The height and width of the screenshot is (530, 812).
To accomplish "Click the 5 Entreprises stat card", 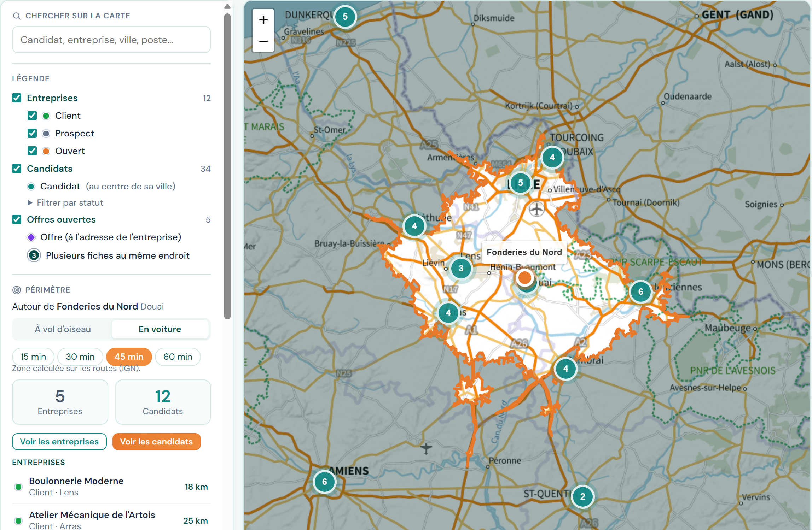I will point(60,402).
